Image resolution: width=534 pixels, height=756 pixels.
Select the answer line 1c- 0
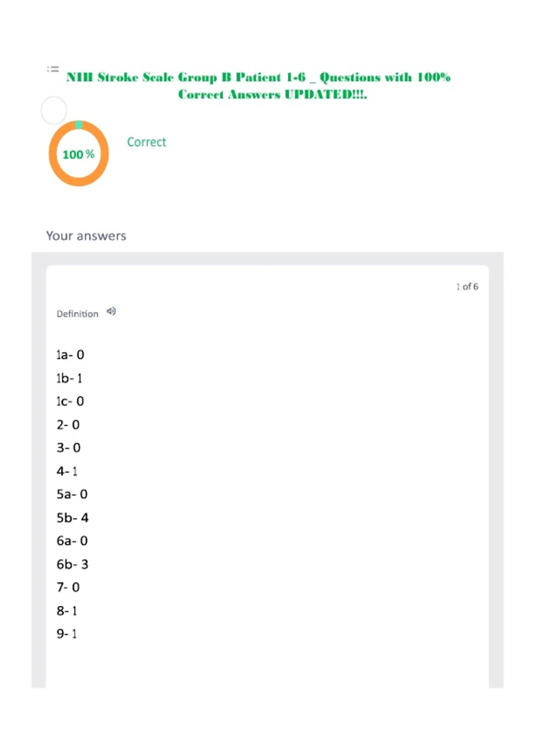[x=70, y=402]
